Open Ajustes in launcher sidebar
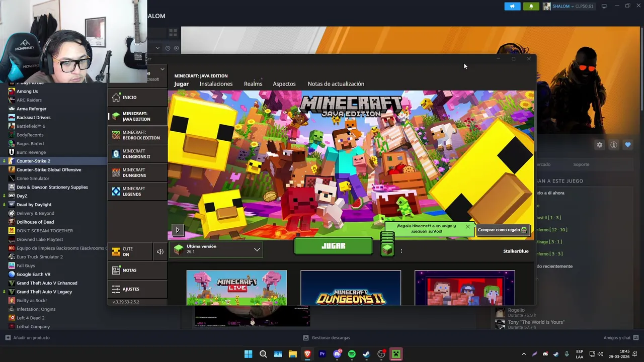644x362 pixels. tap(137, 289)
